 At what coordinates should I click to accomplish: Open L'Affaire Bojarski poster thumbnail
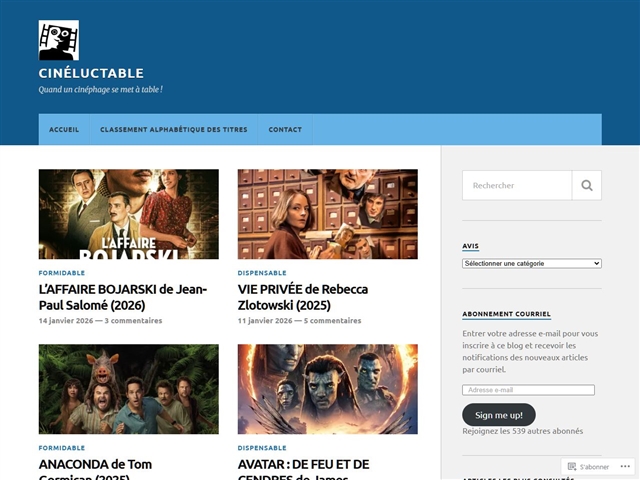coord(129,214)
